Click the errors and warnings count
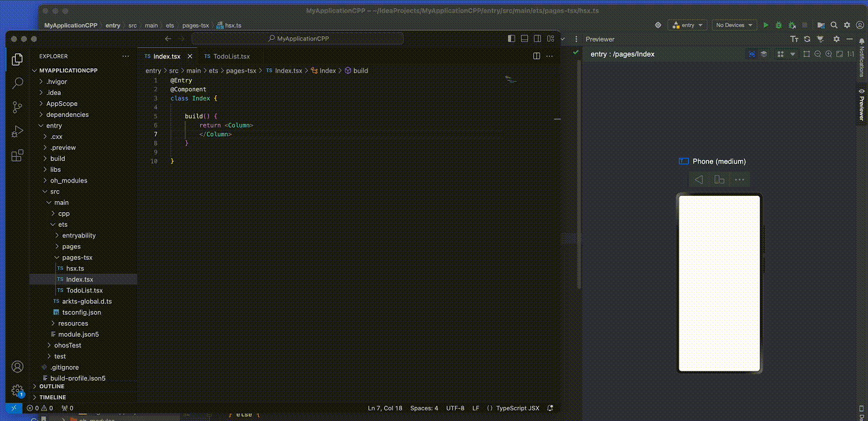This screenshot has width=868, height=421. (40, 408)
